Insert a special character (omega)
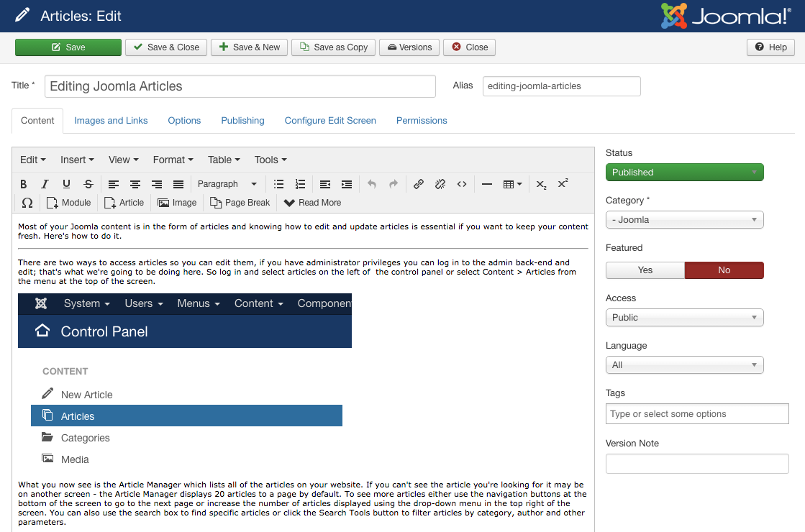Image resolution: width=805 pixels, height=532 pixels. tap(27, 203)
